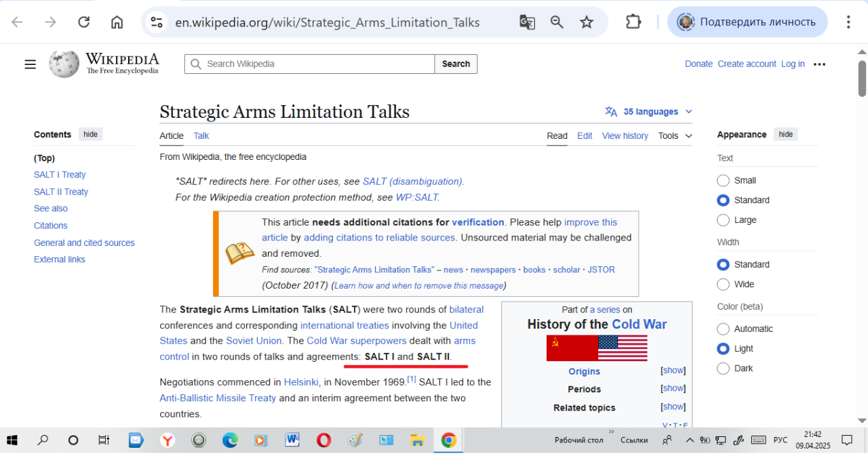
Task: Select the Small text size option
Action: pyautogui.click(x=724, y=180)
